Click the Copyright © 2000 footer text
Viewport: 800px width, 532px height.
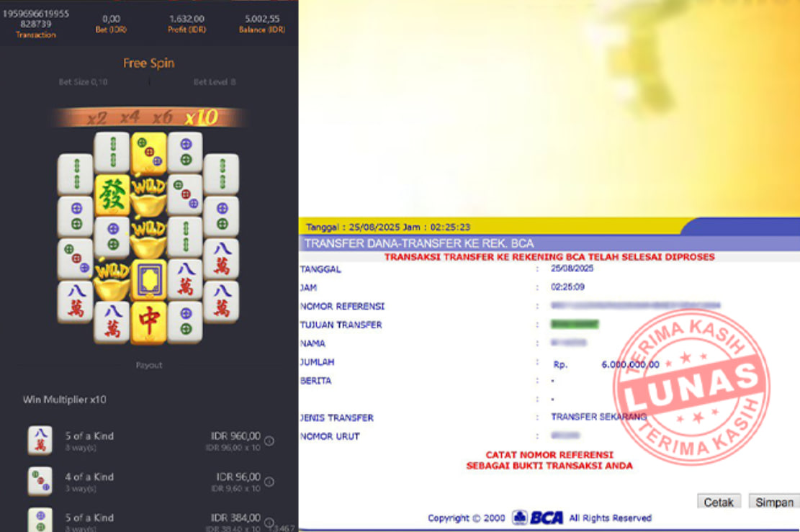(x=467, y=518)
